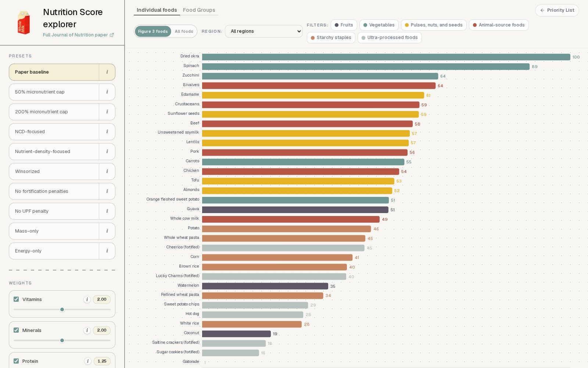
Task: Click the White rice bar
Action: [x=252, y=324]
